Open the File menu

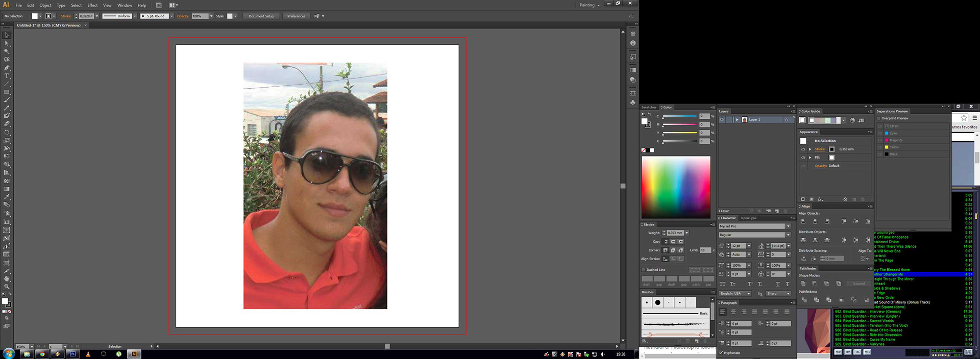pyautogui.click(x=18, y=5)
